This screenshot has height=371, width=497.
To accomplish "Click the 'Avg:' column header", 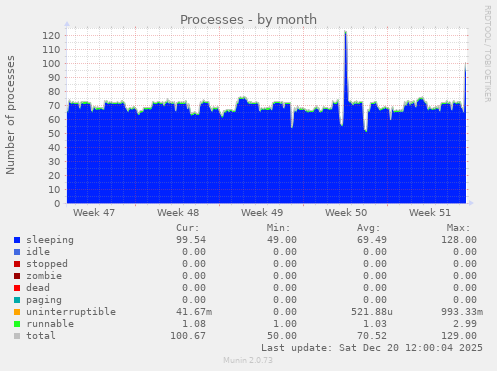I will click(368, 228).
